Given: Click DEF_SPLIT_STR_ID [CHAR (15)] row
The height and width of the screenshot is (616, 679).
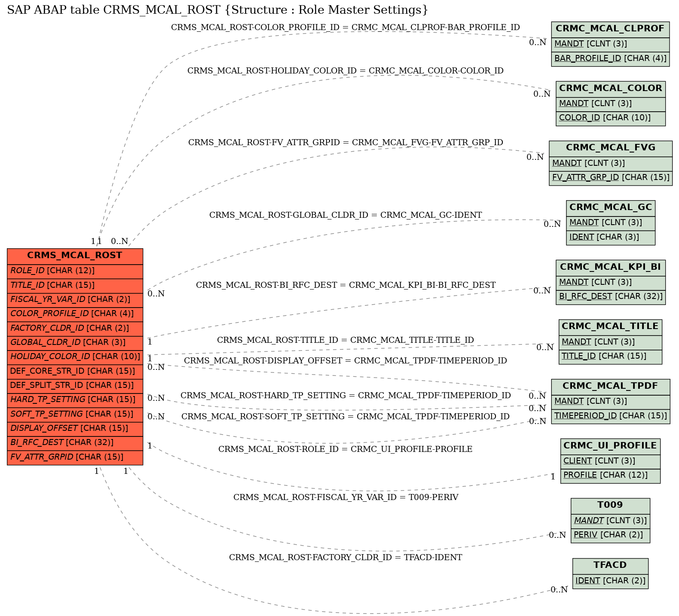Looking at the screenshot, I should (75, 386).
